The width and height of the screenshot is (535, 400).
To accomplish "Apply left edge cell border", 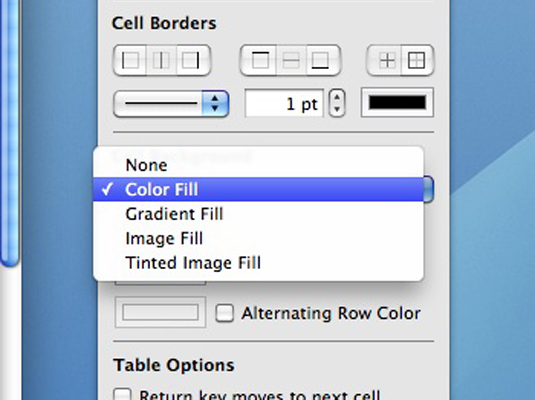I will 130,60.
